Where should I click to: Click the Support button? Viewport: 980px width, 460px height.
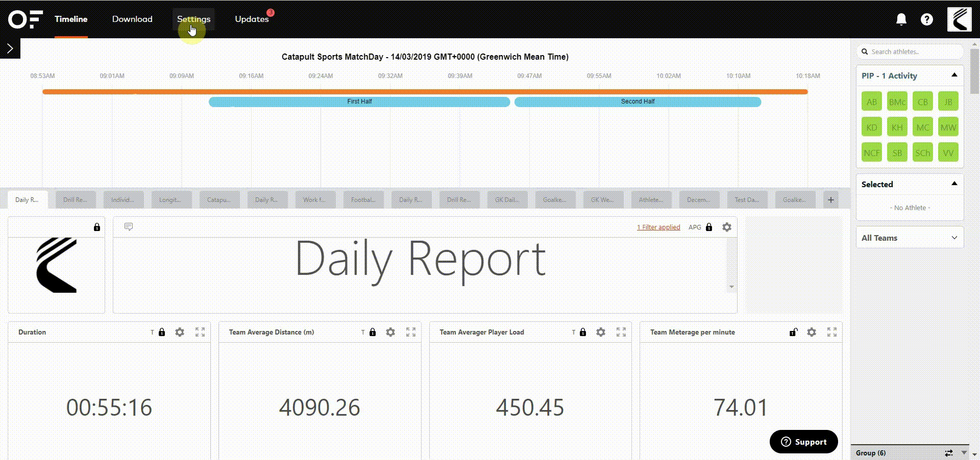coord(804,442)
